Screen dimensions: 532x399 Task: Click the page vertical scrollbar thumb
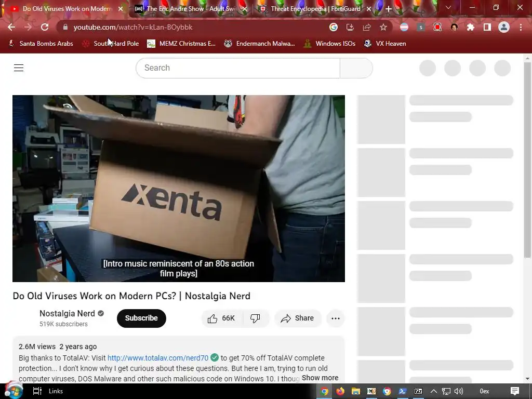click(527, 159)
